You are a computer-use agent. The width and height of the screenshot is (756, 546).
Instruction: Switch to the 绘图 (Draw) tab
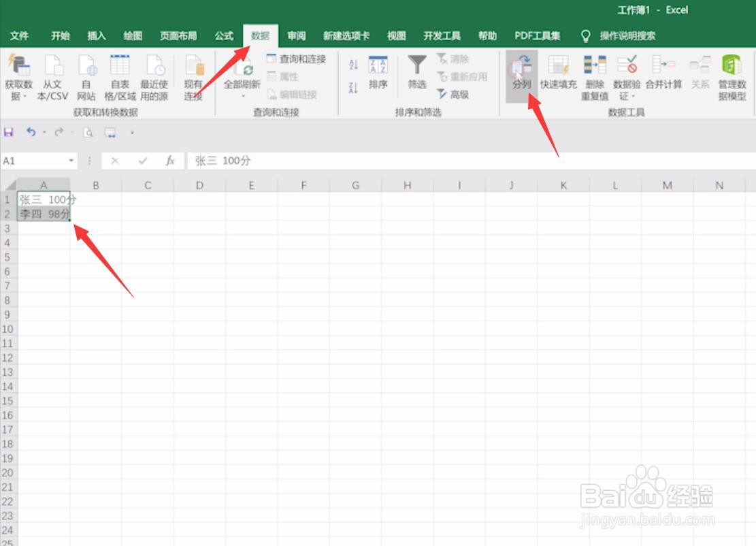pyautogui.click(x=133, y=35)
